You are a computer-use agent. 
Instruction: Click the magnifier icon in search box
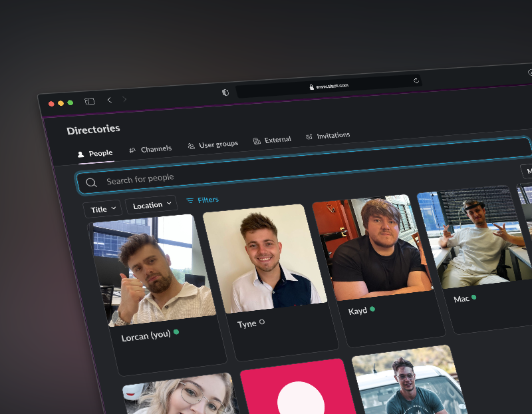tap(91, 183)
